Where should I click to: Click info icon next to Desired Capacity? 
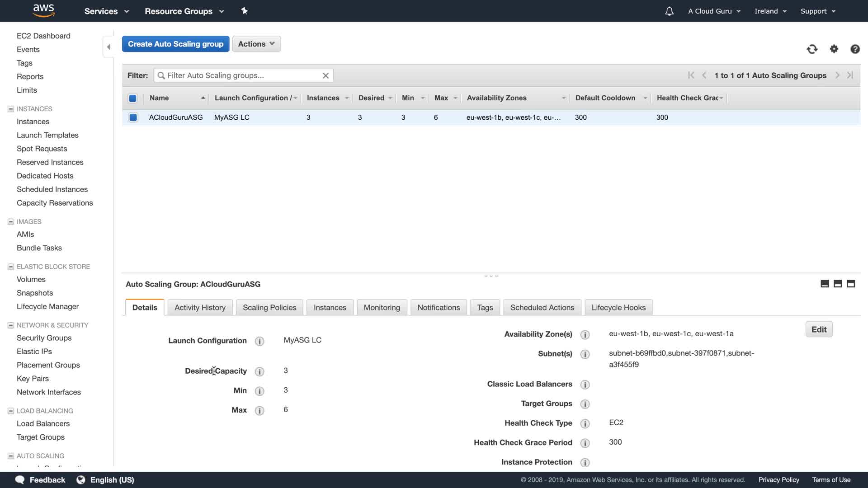click(259, 371)
